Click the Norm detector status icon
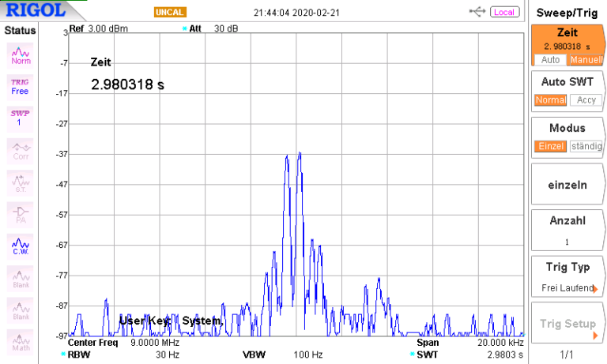 point(21,54)
